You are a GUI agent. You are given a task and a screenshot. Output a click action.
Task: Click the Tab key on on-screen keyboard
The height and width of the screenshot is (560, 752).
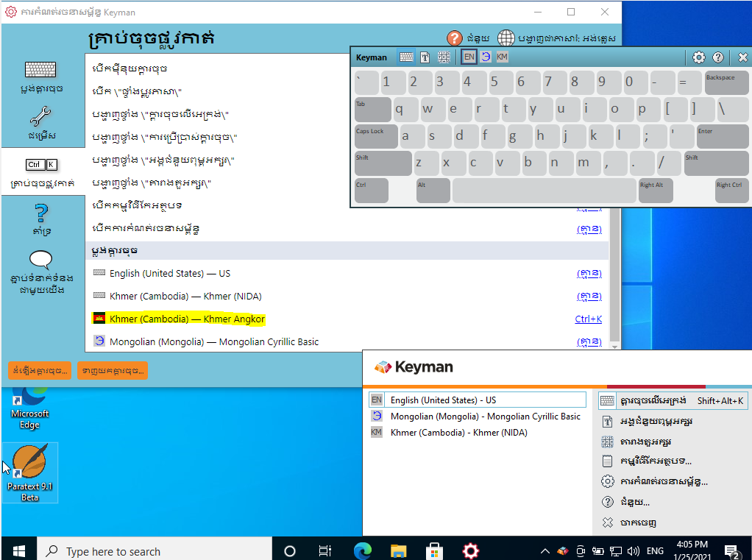372,110
